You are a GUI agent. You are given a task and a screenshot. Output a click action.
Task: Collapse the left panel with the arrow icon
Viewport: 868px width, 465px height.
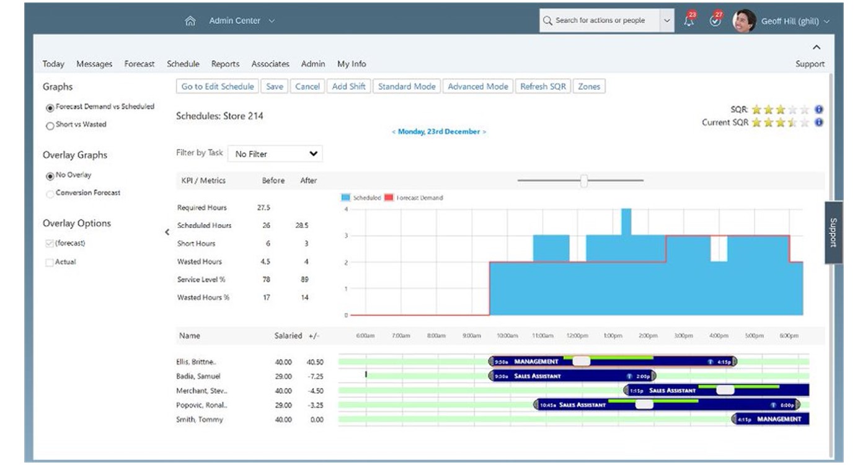pos(167,232)
